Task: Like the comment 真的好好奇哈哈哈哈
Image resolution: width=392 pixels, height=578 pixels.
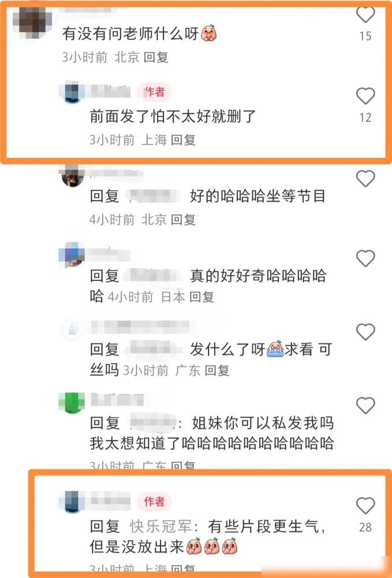Action: pos(365,258)
